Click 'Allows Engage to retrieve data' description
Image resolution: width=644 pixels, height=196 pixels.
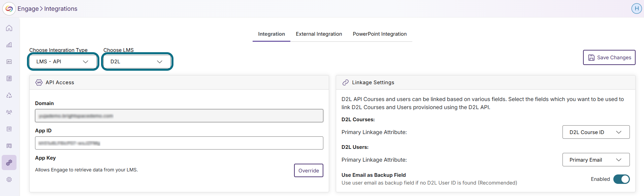[x=86, y=170]
